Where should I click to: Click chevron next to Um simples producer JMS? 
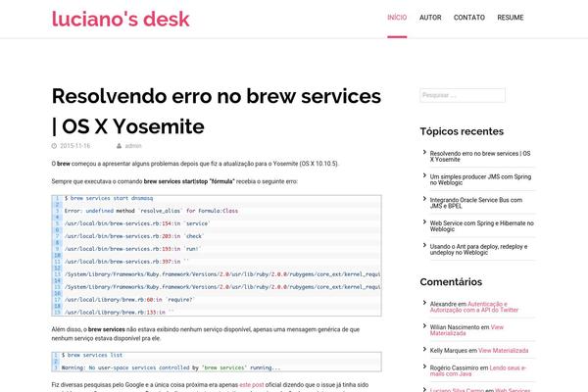click(x=424, y=175)
